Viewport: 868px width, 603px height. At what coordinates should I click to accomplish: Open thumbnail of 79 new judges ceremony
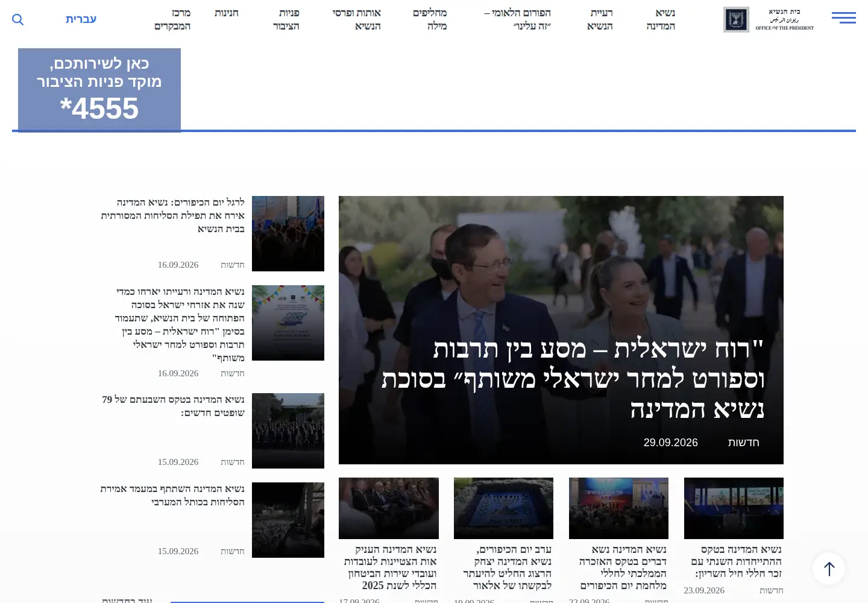coord(288,431)
